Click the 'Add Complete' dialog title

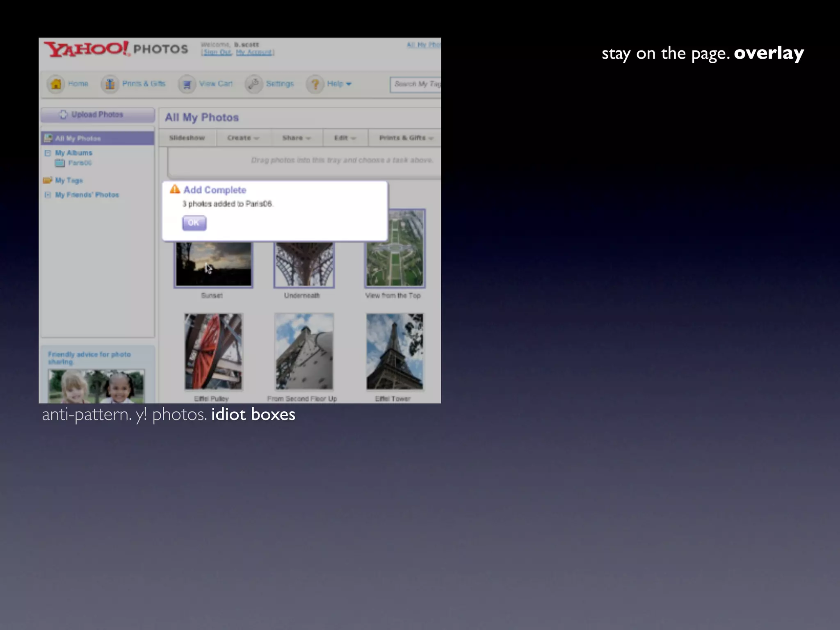pos(215,190)
